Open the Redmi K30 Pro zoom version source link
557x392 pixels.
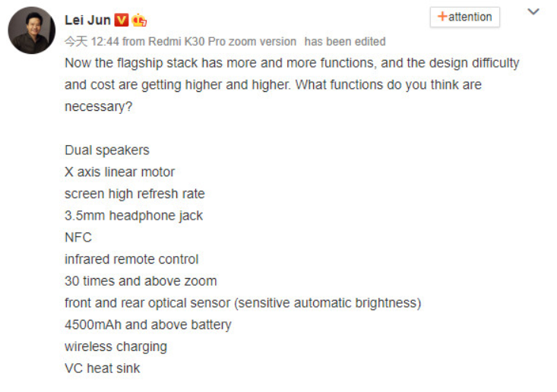[222, 42]
